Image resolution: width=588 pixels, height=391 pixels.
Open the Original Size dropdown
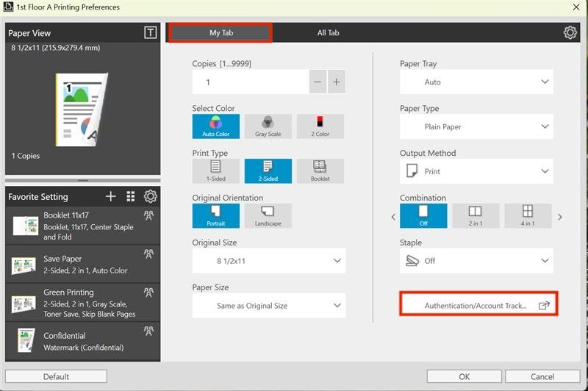point(269,261)
